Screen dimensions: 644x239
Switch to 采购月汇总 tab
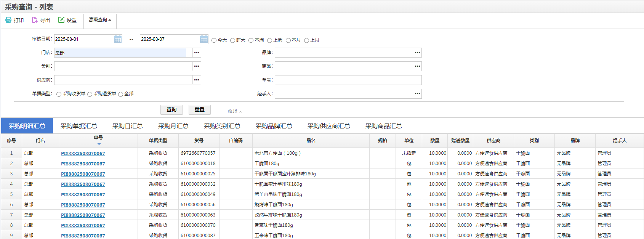tap(173, 126)
